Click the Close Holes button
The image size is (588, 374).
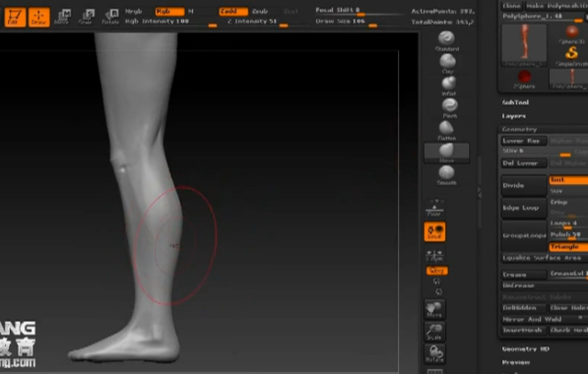click(568, 308)
